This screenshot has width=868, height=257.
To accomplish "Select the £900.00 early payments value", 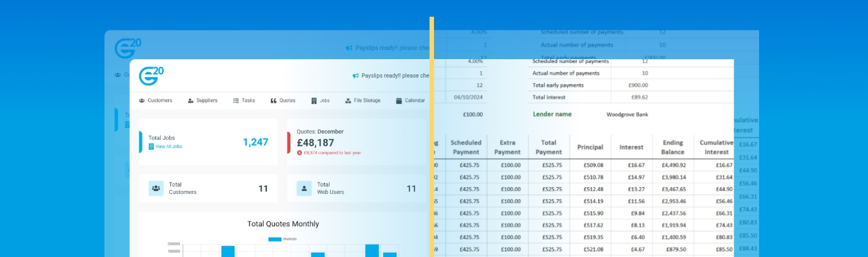I will (638, 85).
